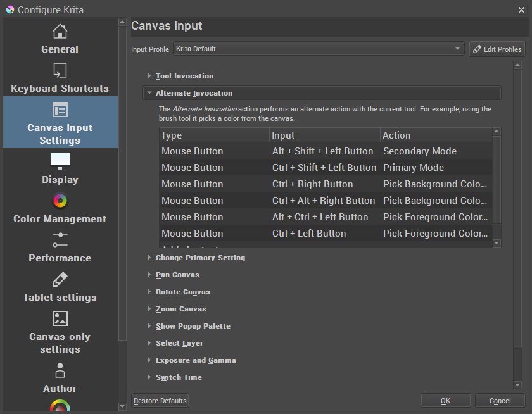Viewport: 532px width, 414px height.
Task: Click the Krita logo in the title bar
Action: tap(10, 9)
